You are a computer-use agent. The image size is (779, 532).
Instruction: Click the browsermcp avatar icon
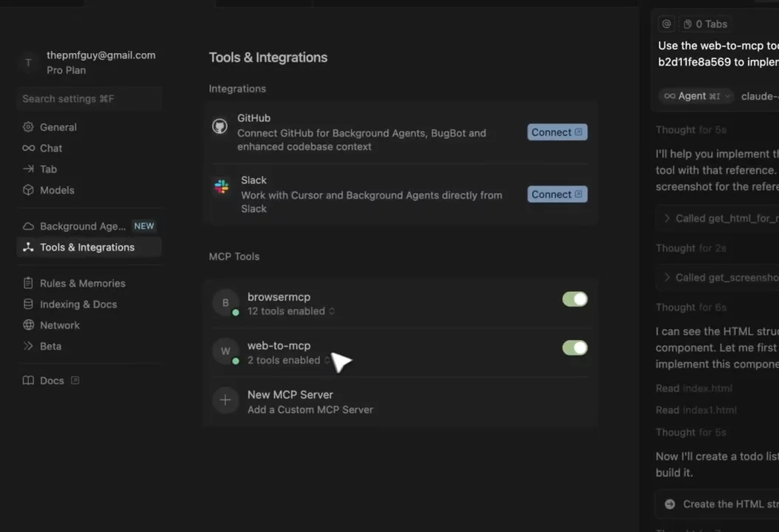coord(225,303)
